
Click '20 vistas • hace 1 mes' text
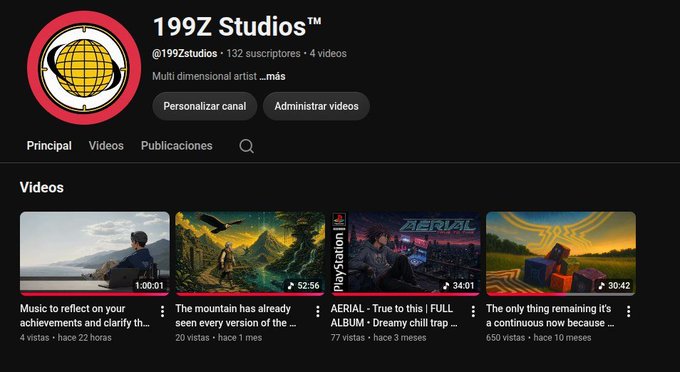click(x=219, y=337)
